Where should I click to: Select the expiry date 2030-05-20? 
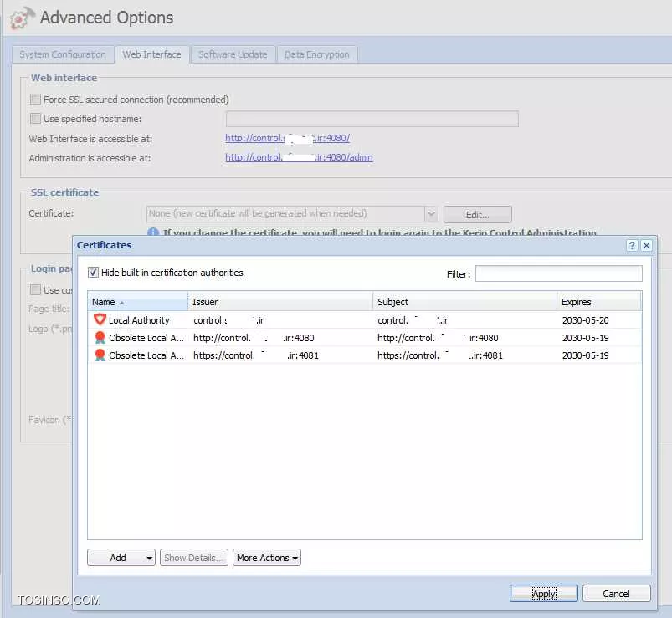tap(585, 320)
